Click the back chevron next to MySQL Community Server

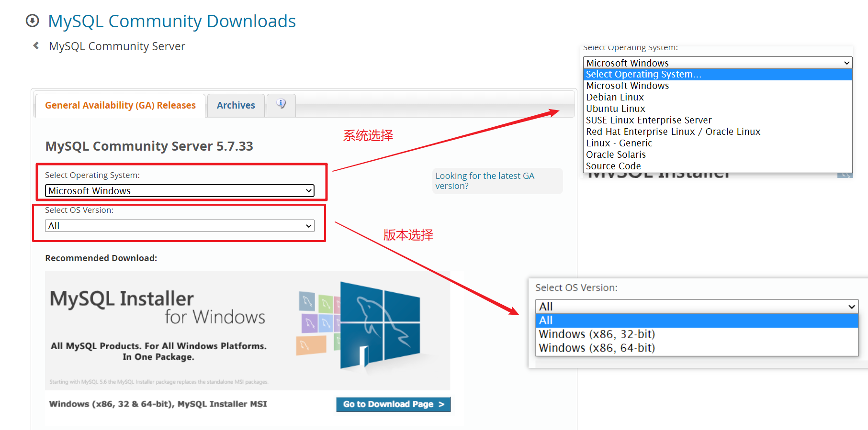click(36, 45)
